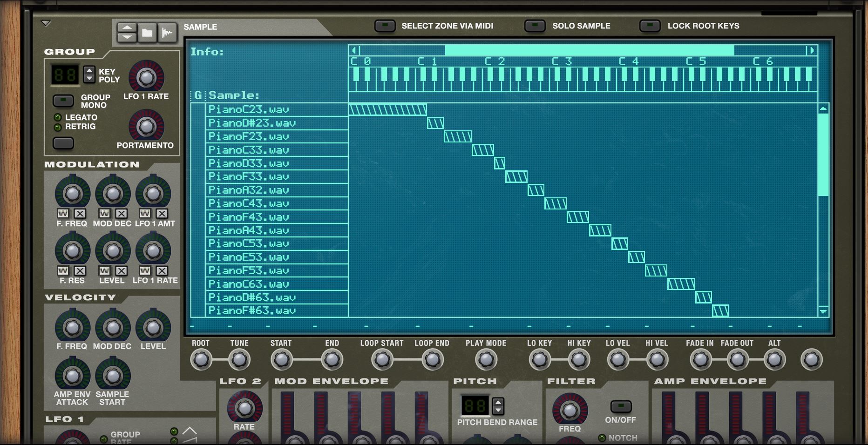This screenshot has width=868, height=445.
Task: Click the KEY POLY up/down stepper
Action: (x=89, y=74)
